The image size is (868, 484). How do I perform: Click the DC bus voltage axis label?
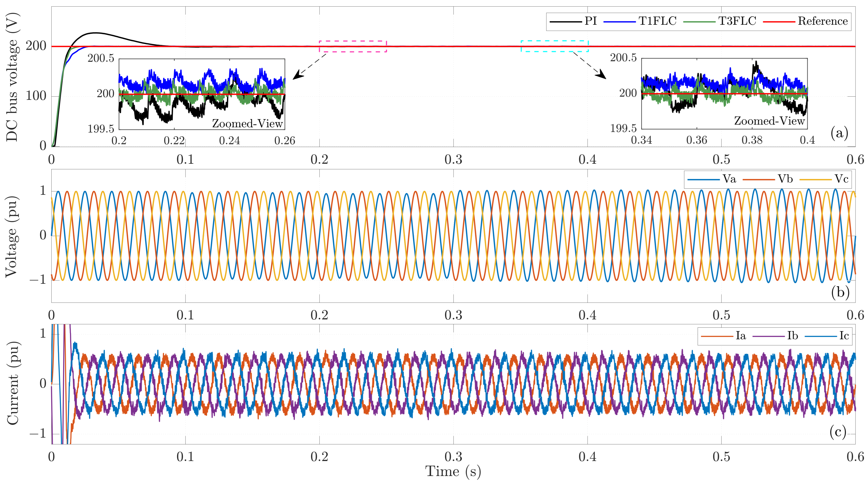tap(12, 77)
